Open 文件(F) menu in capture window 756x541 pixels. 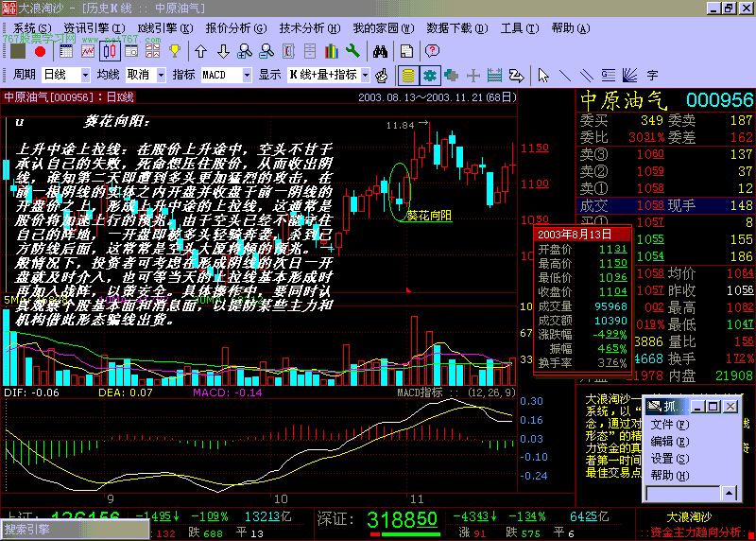click(x=670, y=425)
